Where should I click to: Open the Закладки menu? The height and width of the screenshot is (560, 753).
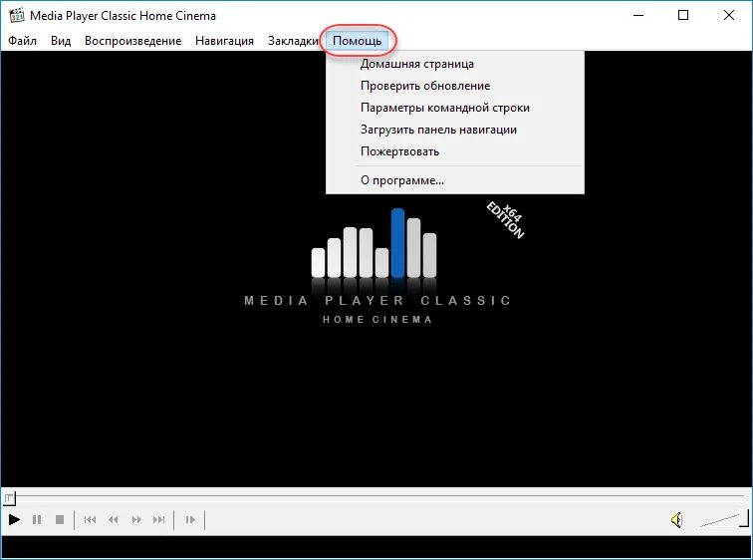click(293, 41)
